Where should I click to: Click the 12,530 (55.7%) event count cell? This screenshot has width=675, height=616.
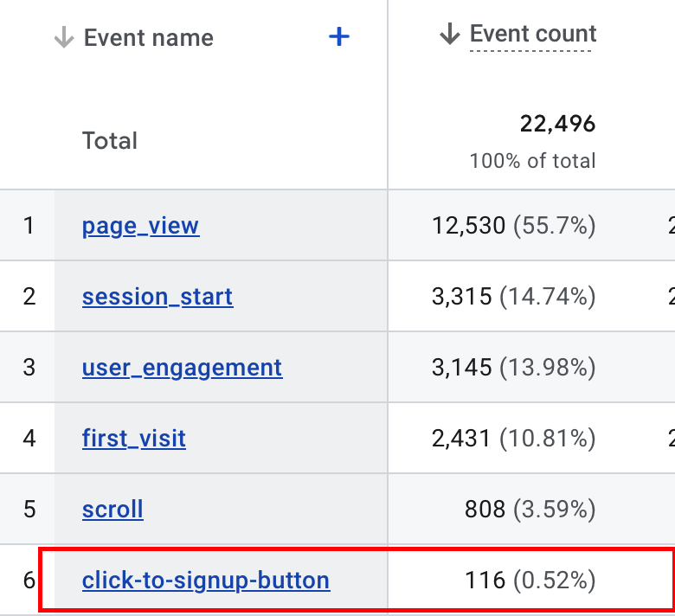pos(513,226)
